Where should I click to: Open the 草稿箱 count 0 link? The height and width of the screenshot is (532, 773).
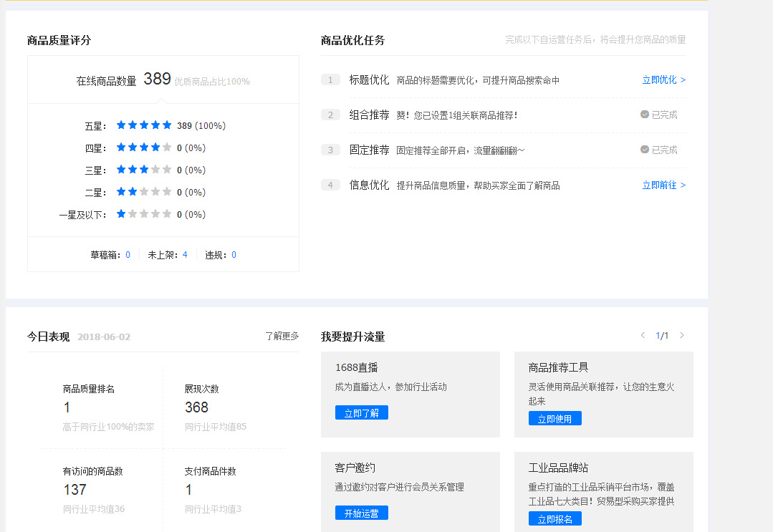pos(128,255)
